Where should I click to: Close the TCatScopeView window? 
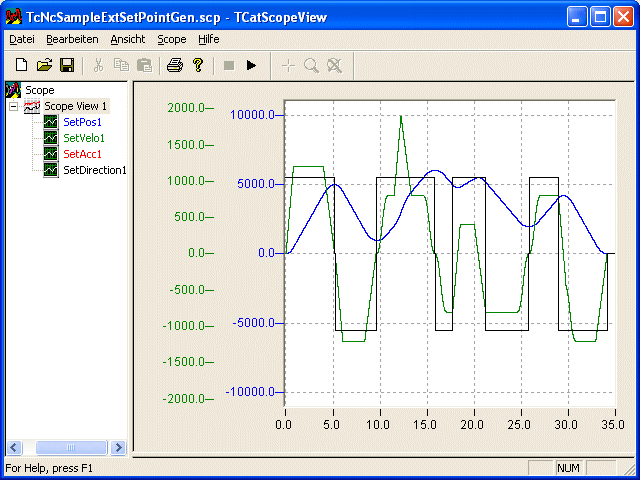pyautogui.click(x=623, y=17)
